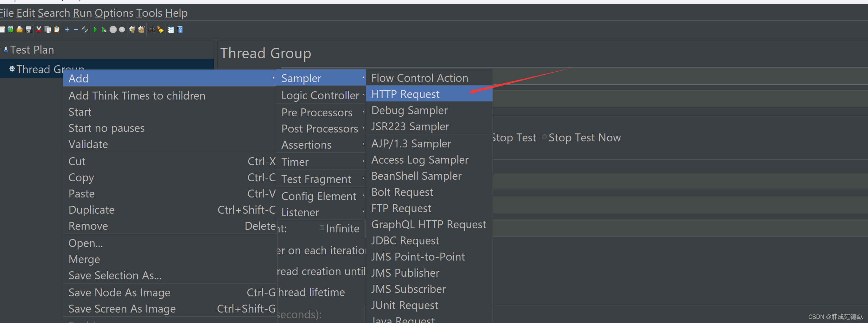The height and width of the screenshot is (323, 868).
Task: Click the Toggle pipette toolbar icon
Action: (85, 30)
